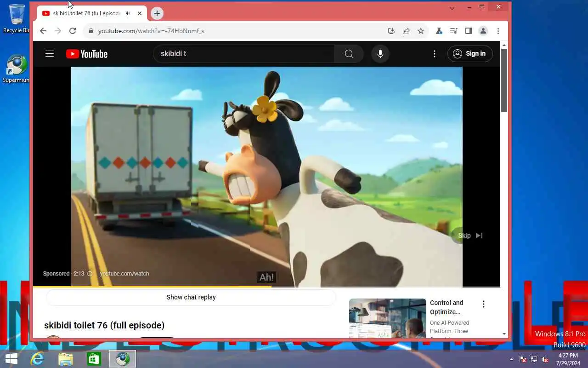Screen dimensions: 588x368
Task: Click the ad info icon beside 2:13
Action: [x=90, y=274]
